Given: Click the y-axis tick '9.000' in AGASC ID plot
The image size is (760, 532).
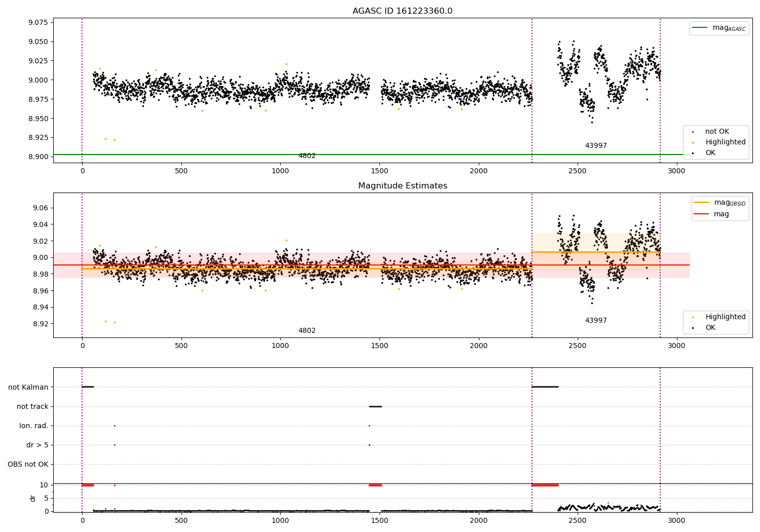Looking at the screenshot, I should pyautogui.click(x=38, y=80).
